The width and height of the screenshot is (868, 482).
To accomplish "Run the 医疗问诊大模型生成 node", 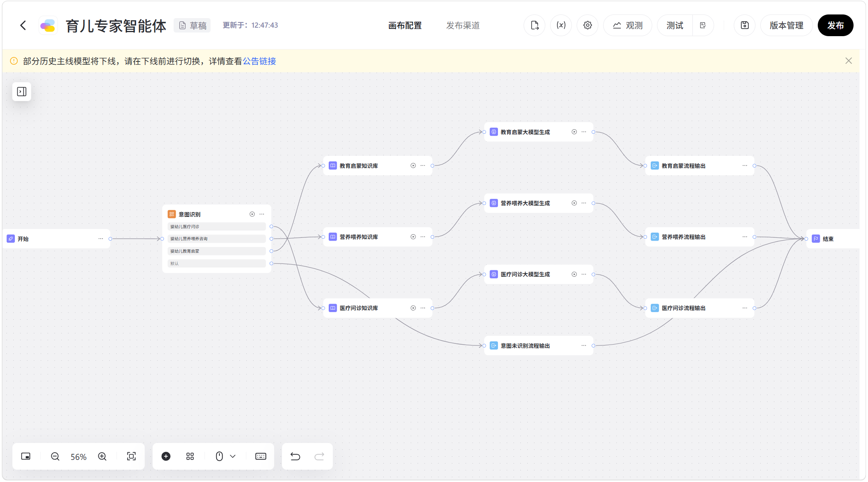I will pos(574,274).
